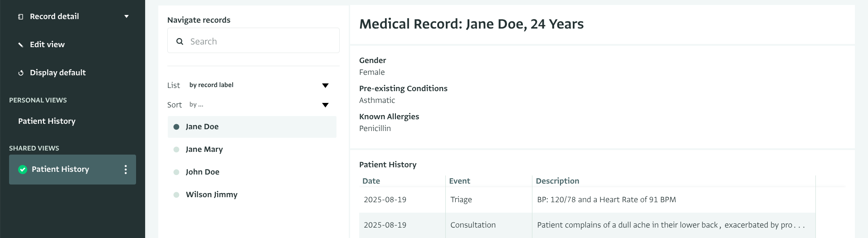
Task: Open John Doe's record
Action: [x=202, y=172]
